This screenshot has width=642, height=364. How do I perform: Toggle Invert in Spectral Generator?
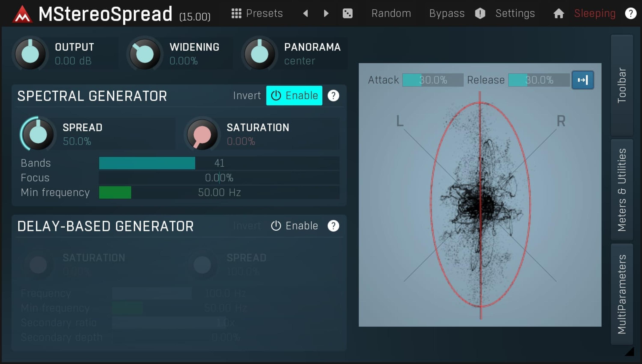pos(247,95)
